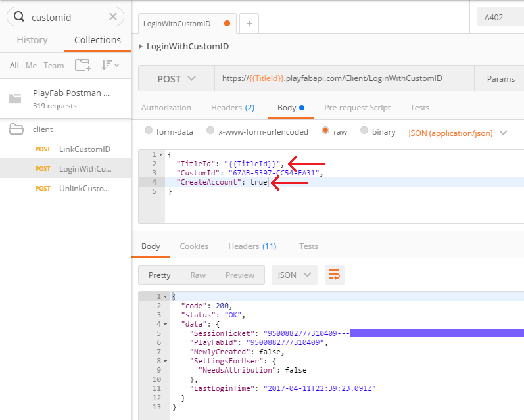
Task: Open the Params editor
Action: 500,79
